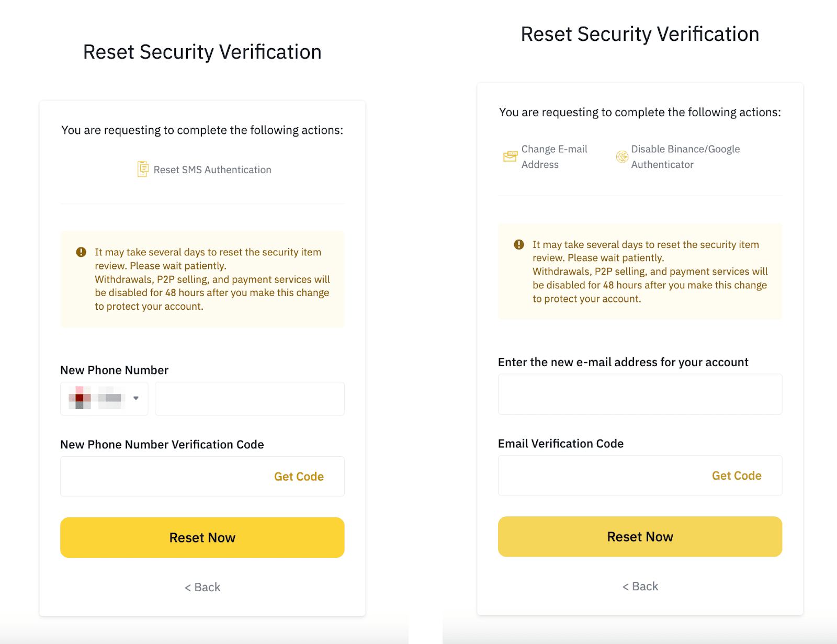
Task: Click the New Phone Number input field
Action: [x=250, y=399]
